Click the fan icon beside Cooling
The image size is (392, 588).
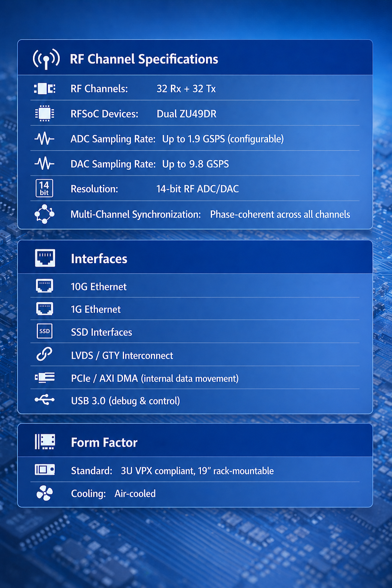coord(44,493)
